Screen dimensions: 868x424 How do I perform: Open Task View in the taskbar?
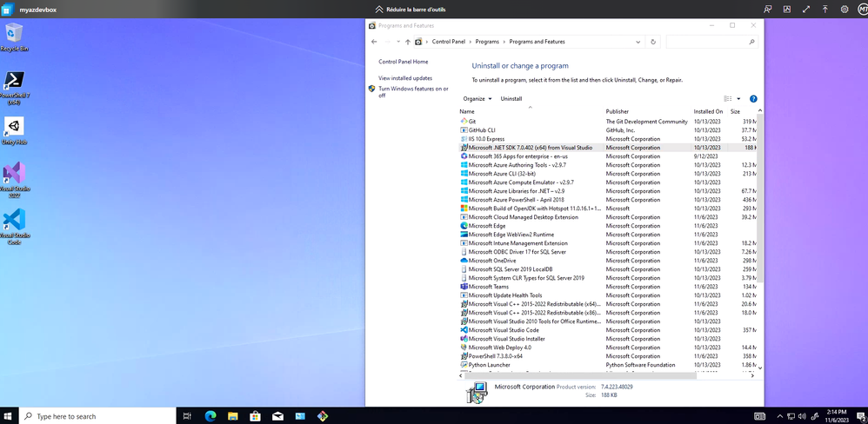pyautogui.click(x=187, y=415)
